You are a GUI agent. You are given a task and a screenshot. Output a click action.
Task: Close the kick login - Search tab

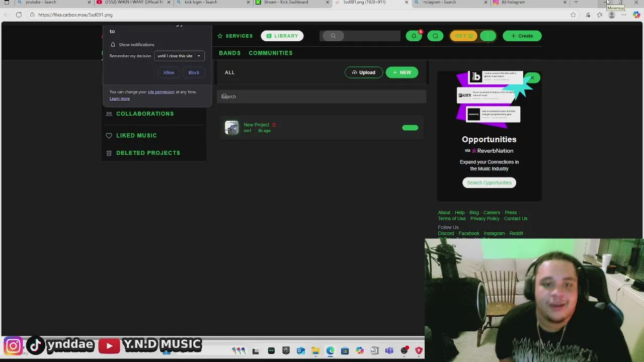(248, 3)
